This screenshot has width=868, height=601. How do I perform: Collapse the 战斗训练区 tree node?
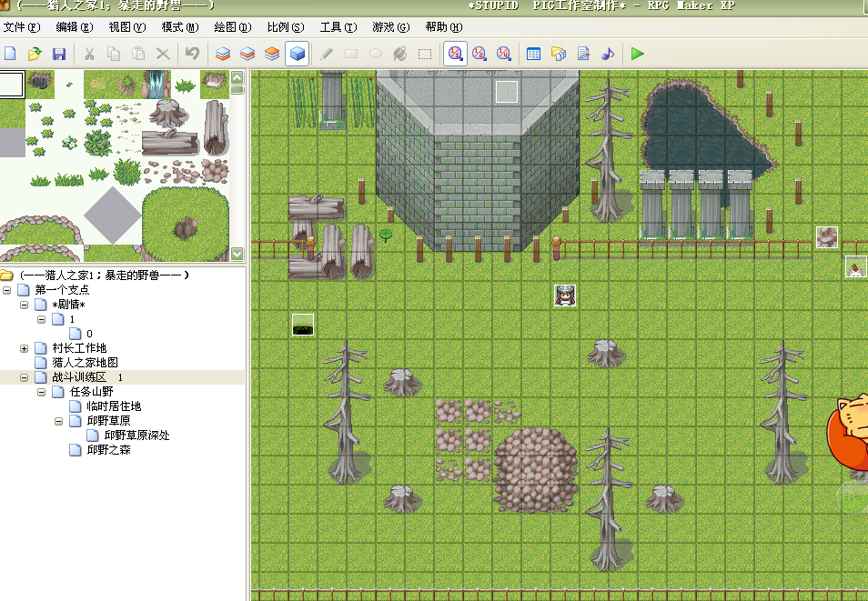pyautogui.click(x=24, y=377)
